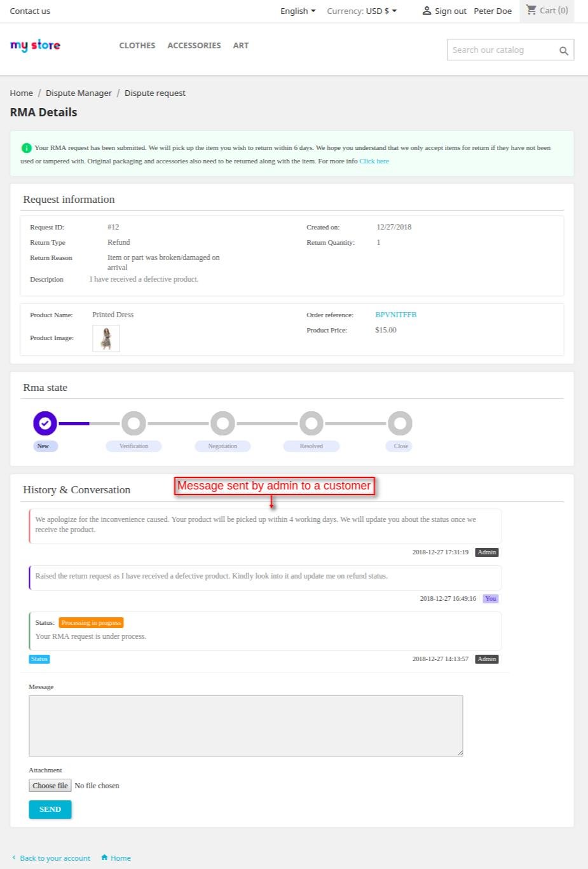Click the Message text area

coord(245,725)
